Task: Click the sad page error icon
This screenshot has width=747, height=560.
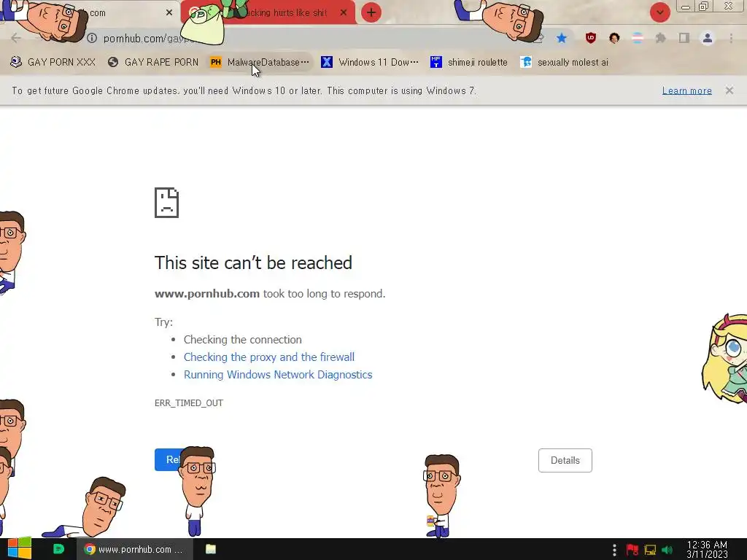Action: (167, 203)
